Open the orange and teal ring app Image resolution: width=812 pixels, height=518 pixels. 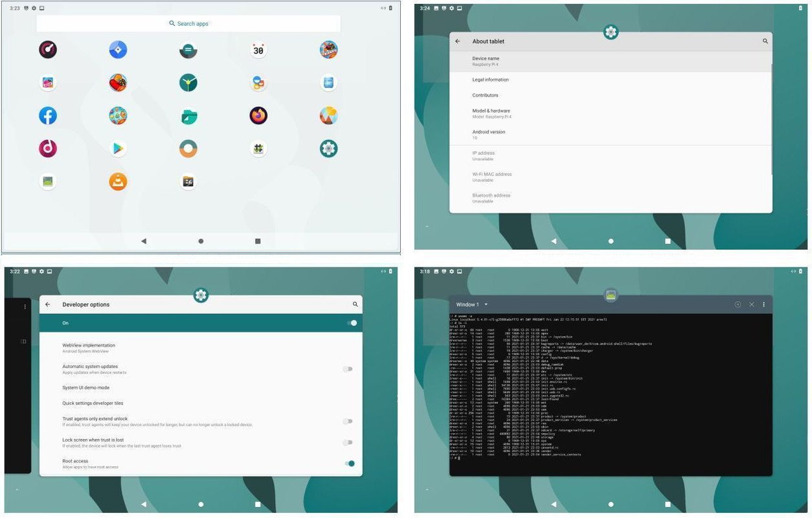[188, 148]
